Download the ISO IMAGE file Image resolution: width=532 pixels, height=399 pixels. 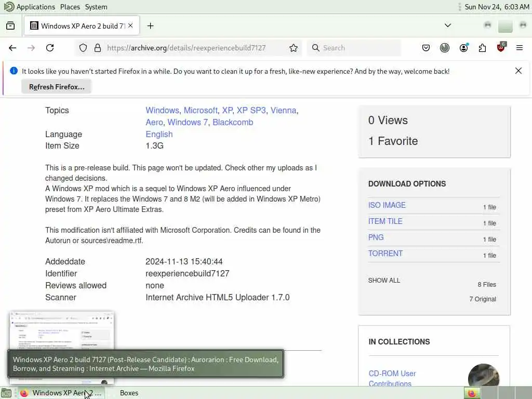387,205
